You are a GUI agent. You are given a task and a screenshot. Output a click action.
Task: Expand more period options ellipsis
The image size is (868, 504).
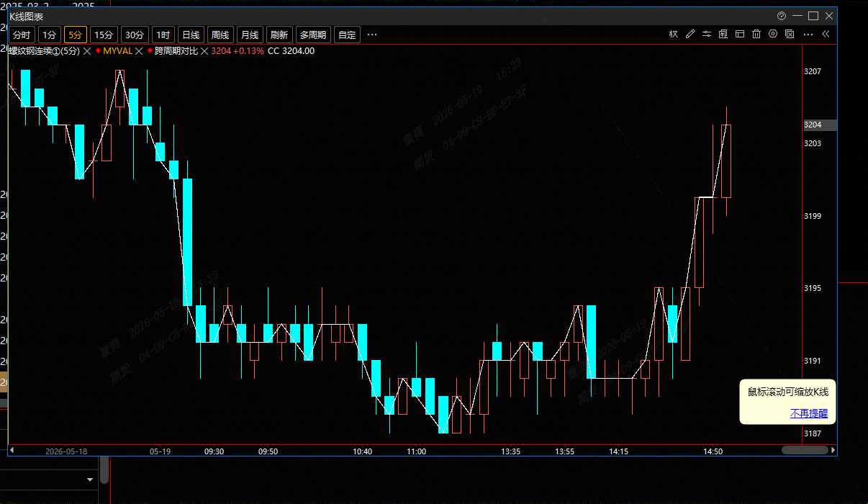coord(372,35)
